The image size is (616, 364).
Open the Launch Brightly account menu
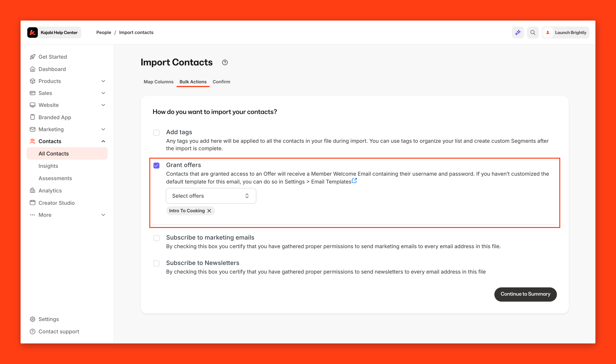565,33
